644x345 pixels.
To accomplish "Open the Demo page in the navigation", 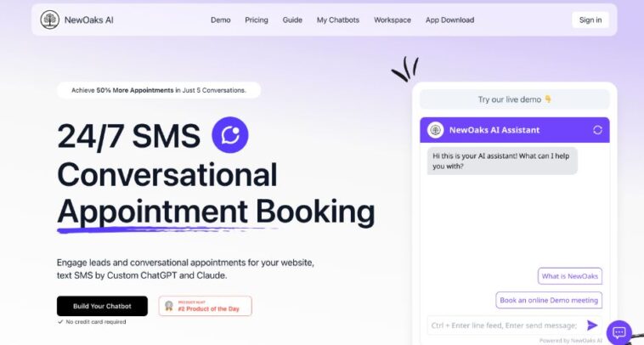I will 220,20.
